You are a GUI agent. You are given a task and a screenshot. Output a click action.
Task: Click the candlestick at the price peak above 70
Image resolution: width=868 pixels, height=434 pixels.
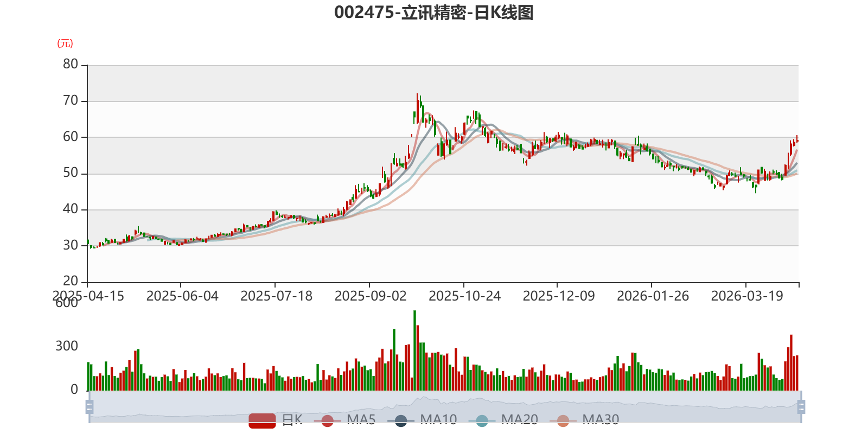click(x=418, y=107)
